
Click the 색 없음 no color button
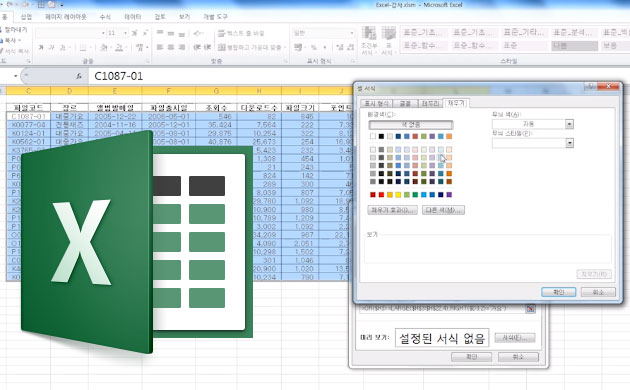(411, 125)
